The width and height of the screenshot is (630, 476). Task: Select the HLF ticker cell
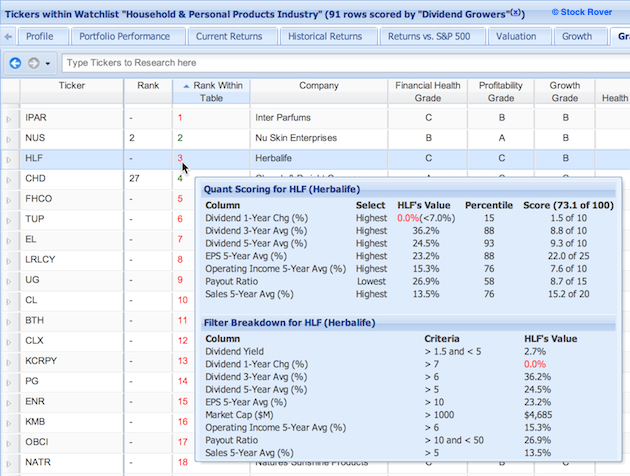tap(72, 158)
